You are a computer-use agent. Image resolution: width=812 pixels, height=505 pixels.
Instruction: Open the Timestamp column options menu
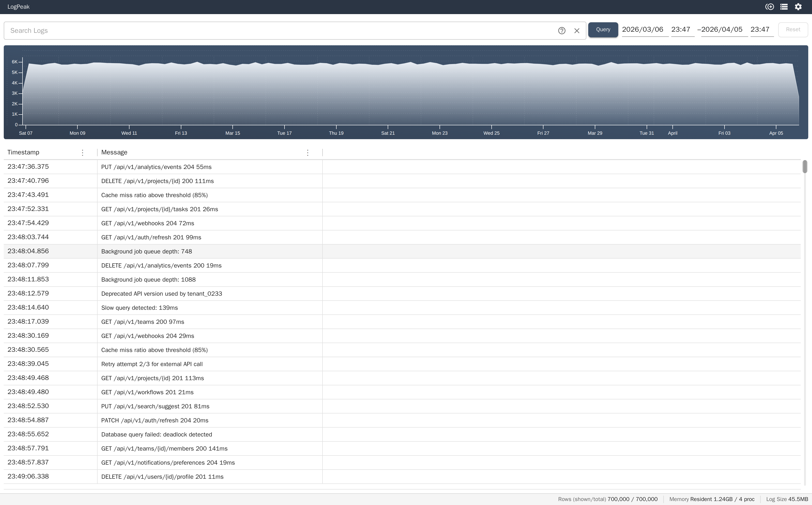point(82,153)
